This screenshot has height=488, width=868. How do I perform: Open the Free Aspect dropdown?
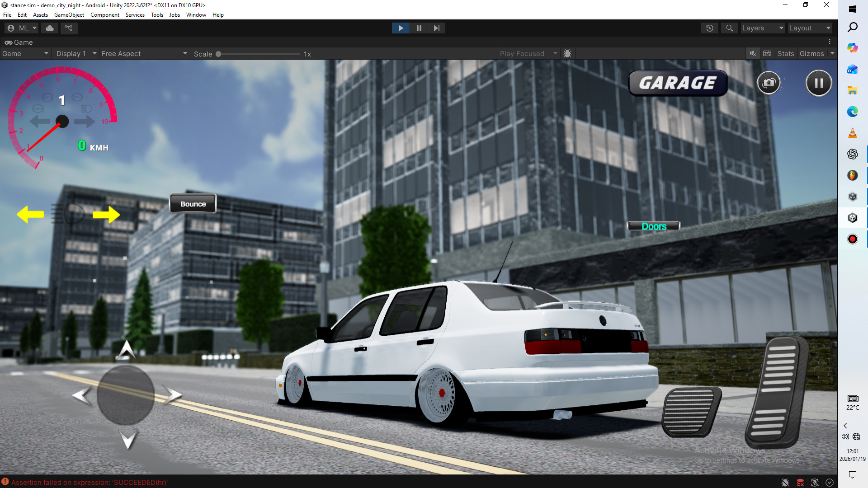pyautogui.click(x=144, y=53)
